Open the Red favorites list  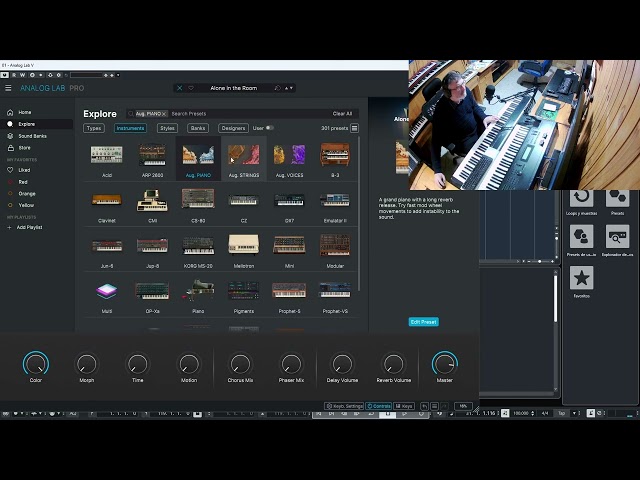point(23,182)
